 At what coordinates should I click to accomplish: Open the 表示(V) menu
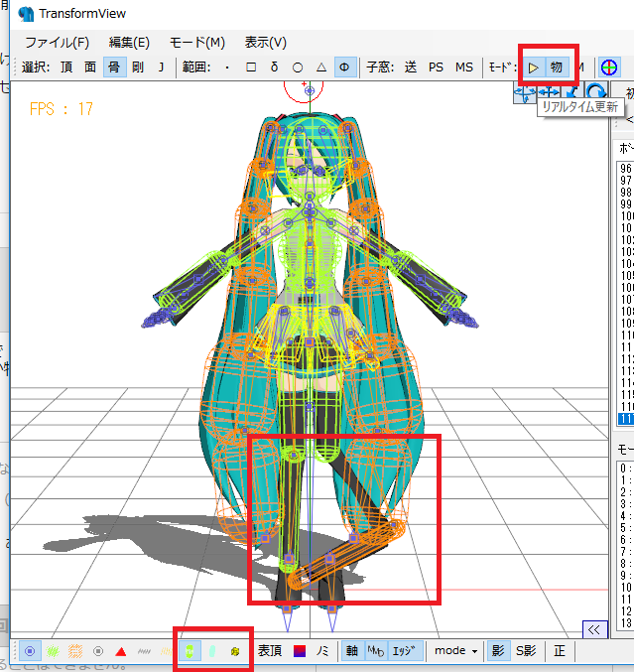(x=266, y=43)
